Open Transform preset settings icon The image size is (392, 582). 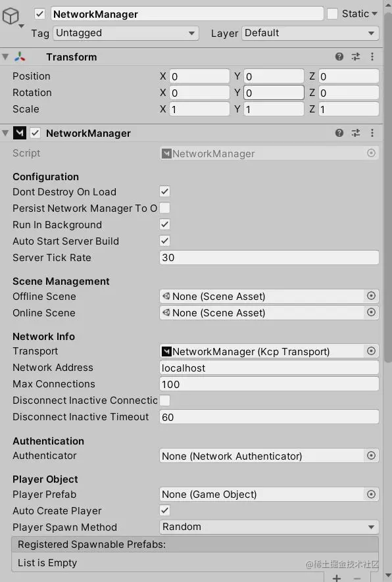[356, 57]
